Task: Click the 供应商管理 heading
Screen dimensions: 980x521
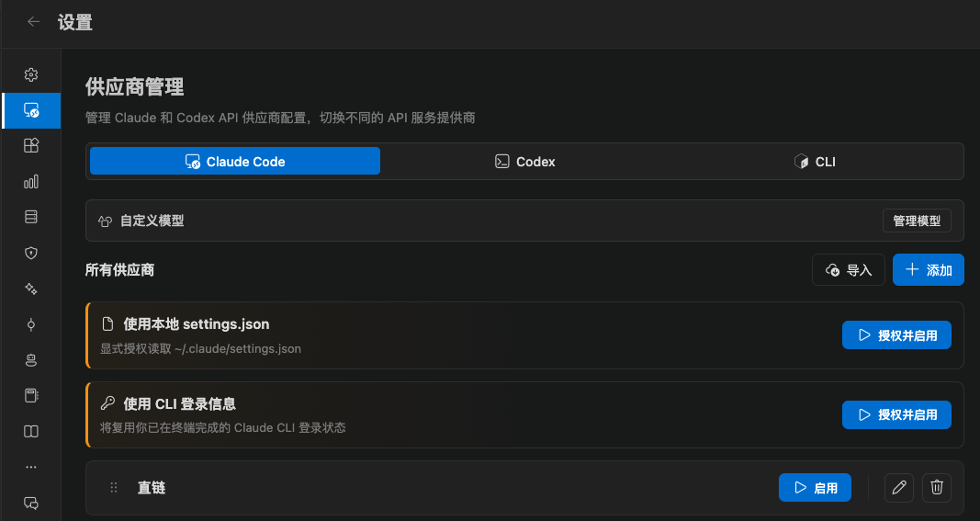Action: click(x=135, y=87)
